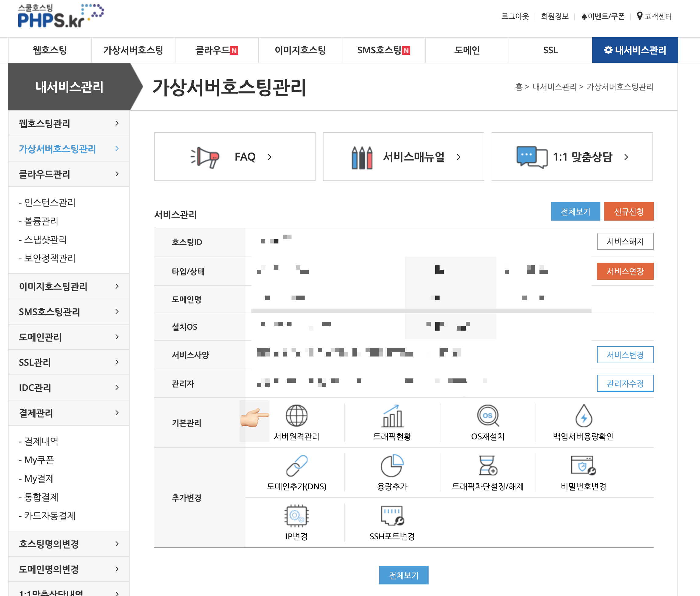Open the capacity add pie chart icon
The image size is (700, 596).
tap(392, 466)
